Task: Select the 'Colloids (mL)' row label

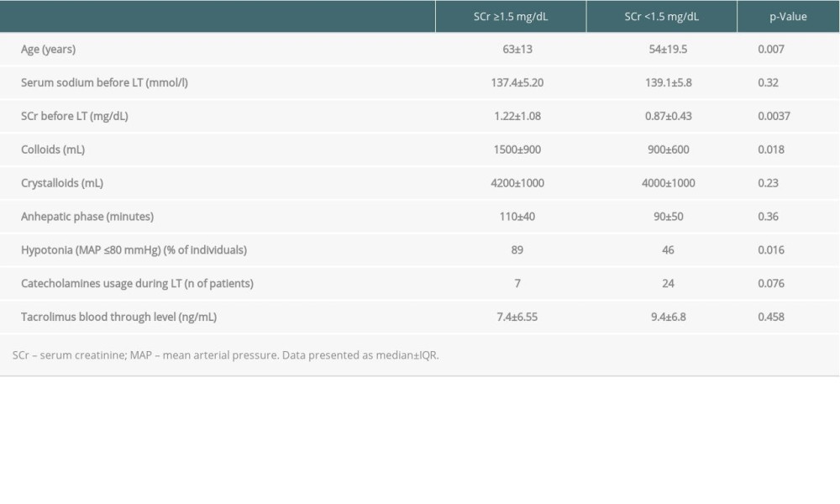Action: [53, 150]
